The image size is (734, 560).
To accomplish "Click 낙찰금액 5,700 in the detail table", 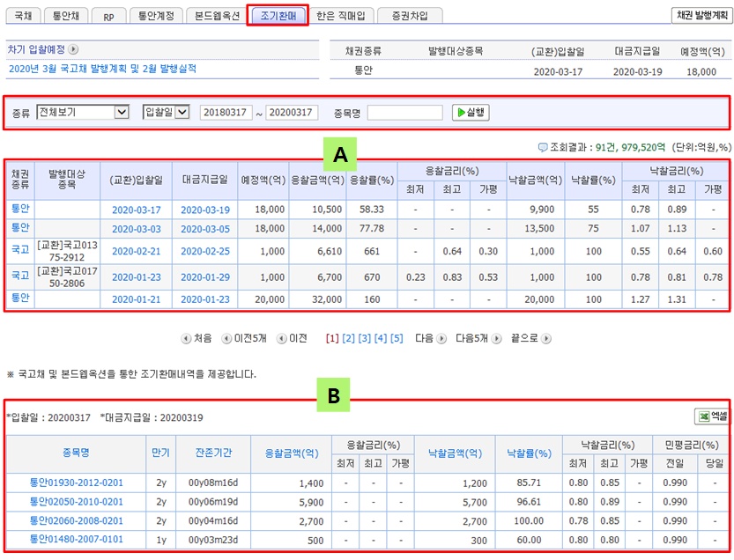I will point(475,503).
